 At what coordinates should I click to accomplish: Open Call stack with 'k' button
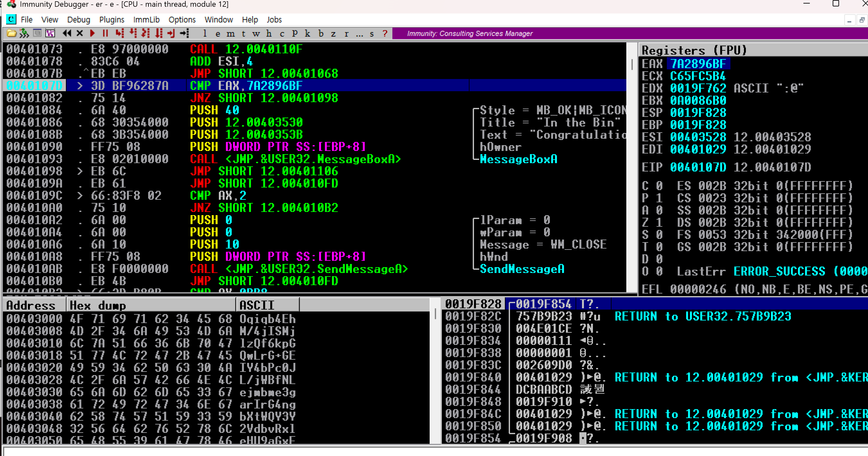(x=307, y=34)
